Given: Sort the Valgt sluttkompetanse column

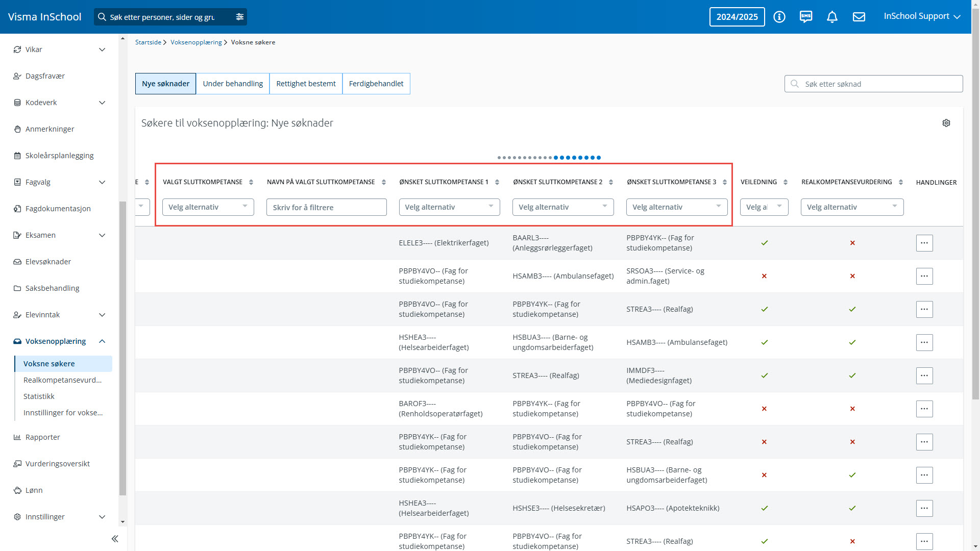Looking at the screenshot, I should [x=251, y=182].
